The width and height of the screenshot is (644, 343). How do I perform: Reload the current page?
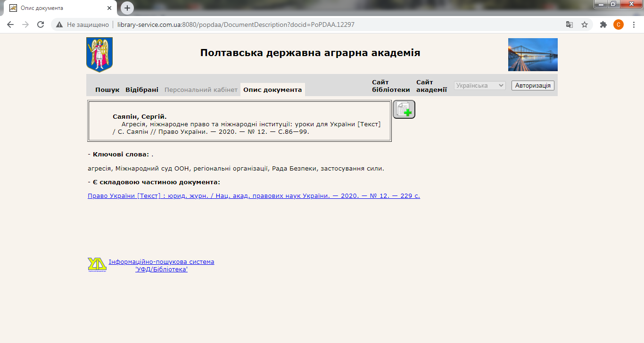(x=41, y=24)
